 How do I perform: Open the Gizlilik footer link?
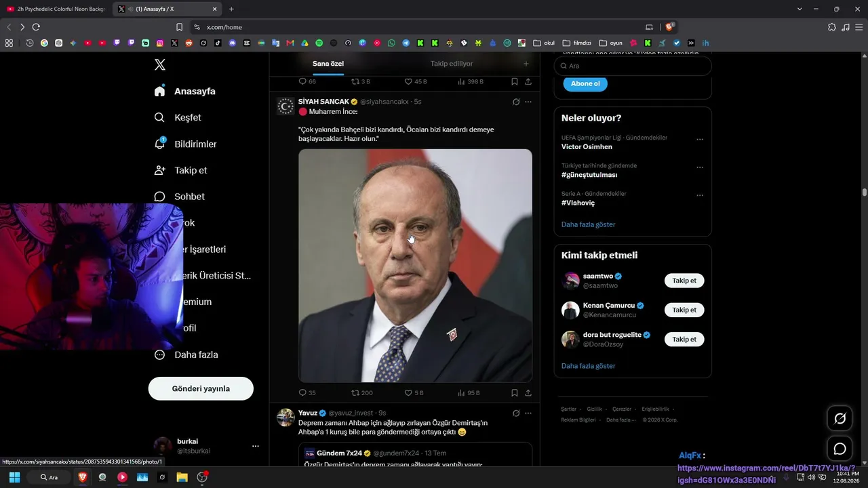[x=594, y=409]
